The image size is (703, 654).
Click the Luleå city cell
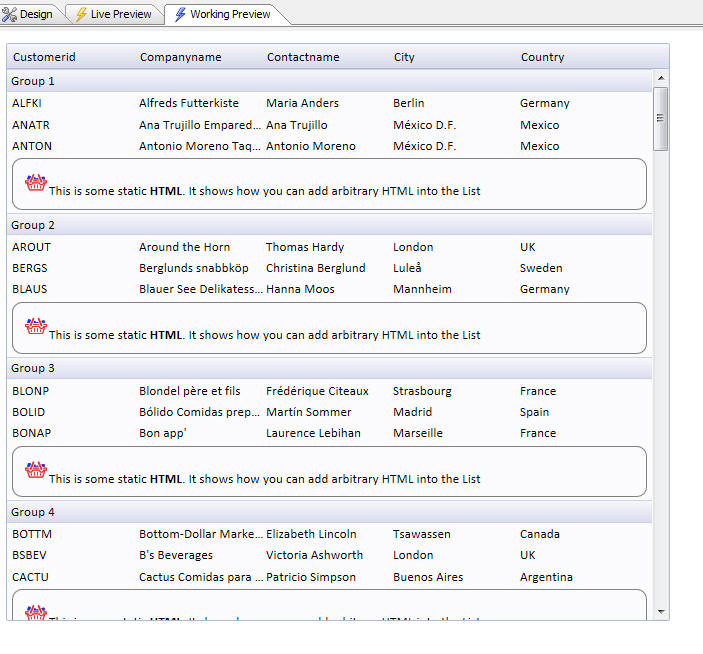[x=407, y=268]
